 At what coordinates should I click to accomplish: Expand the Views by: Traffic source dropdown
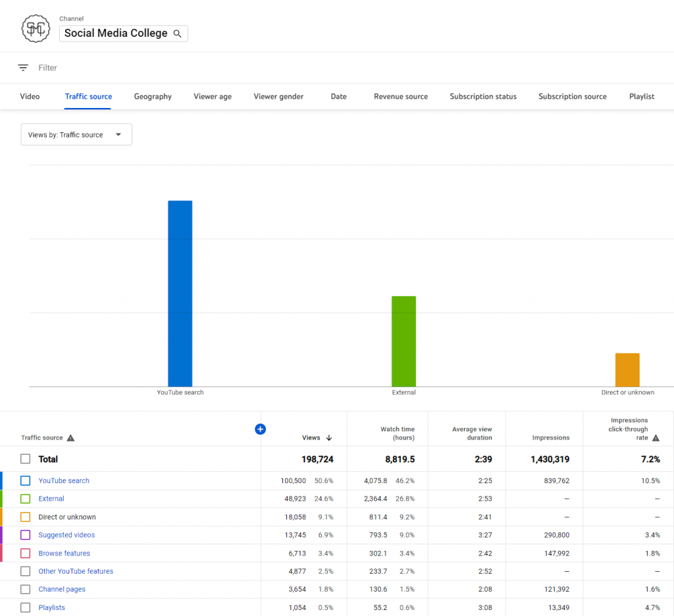click(x=76, y=135)
